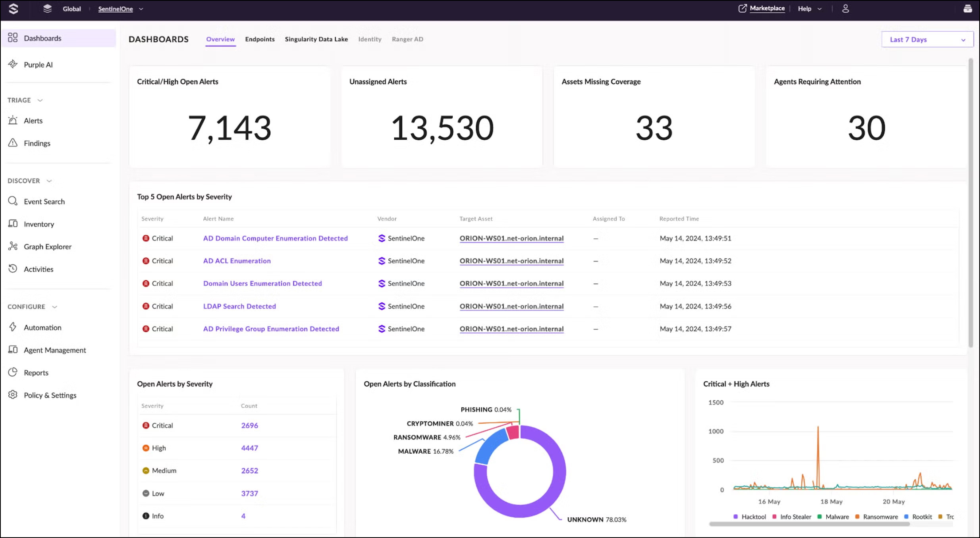Toggle the Hacktool legend entry
The image size is (980, 538).
click(753, 517)
